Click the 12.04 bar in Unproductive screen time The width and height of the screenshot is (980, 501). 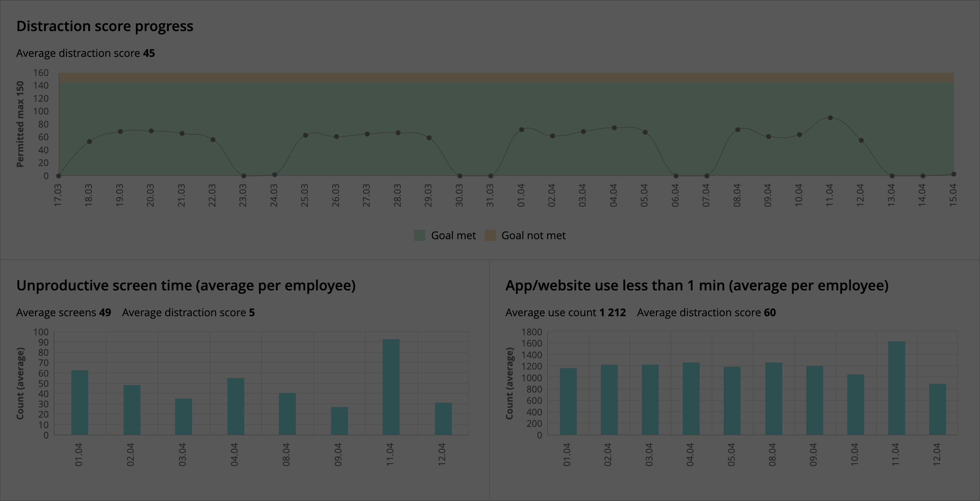(x=444, y=419)
